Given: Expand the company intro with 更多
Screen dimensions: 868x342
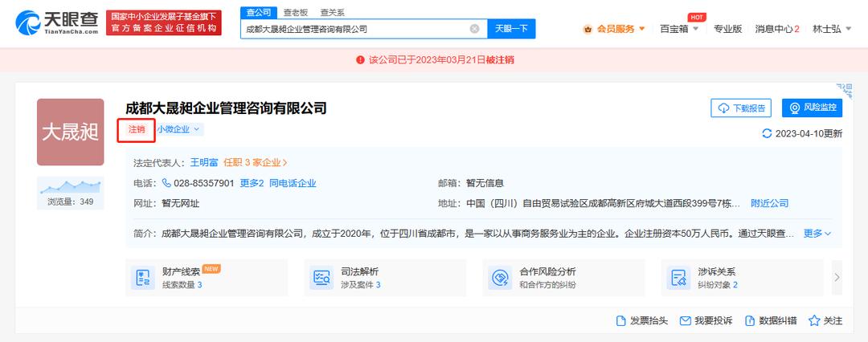Looking at the screenshot, I should click(817, 234).
